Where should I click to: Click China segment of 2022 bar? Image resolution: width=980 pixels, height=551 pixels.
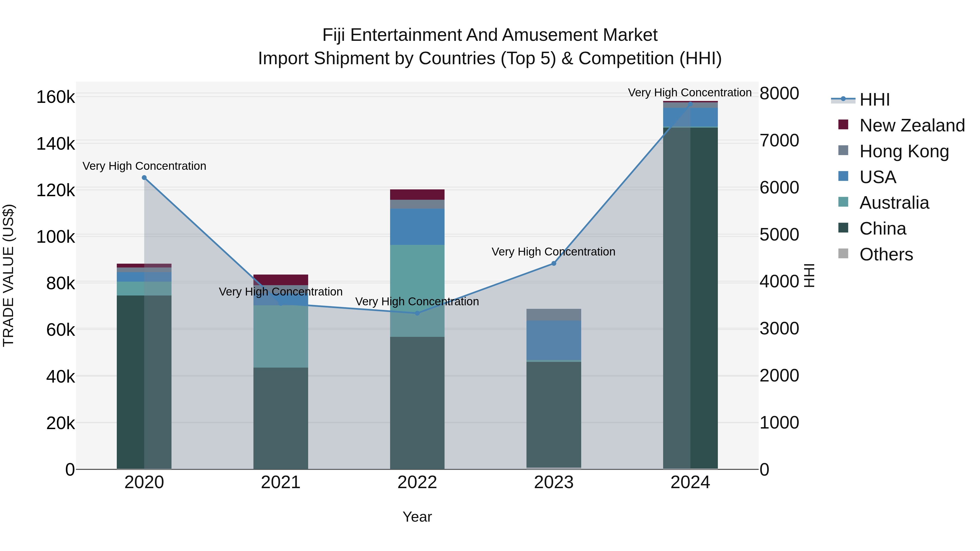coord(417,403)
